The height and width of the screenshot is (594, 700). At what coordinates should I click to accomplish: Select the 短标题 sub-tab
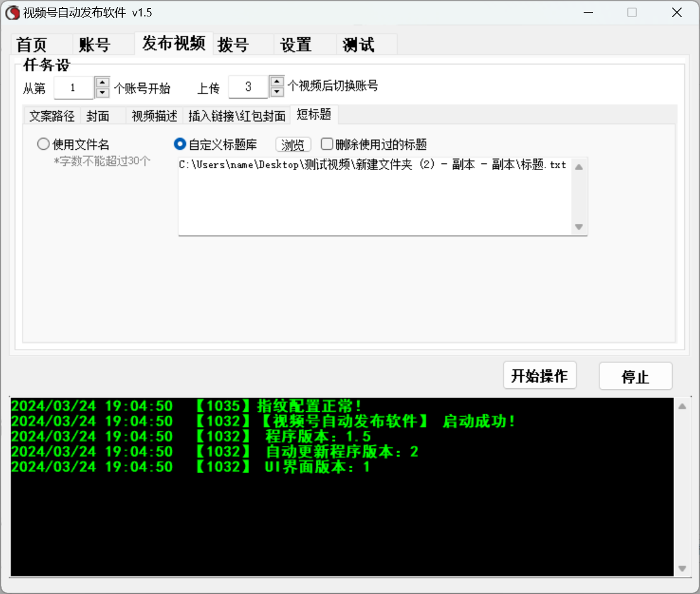(314, 114)
